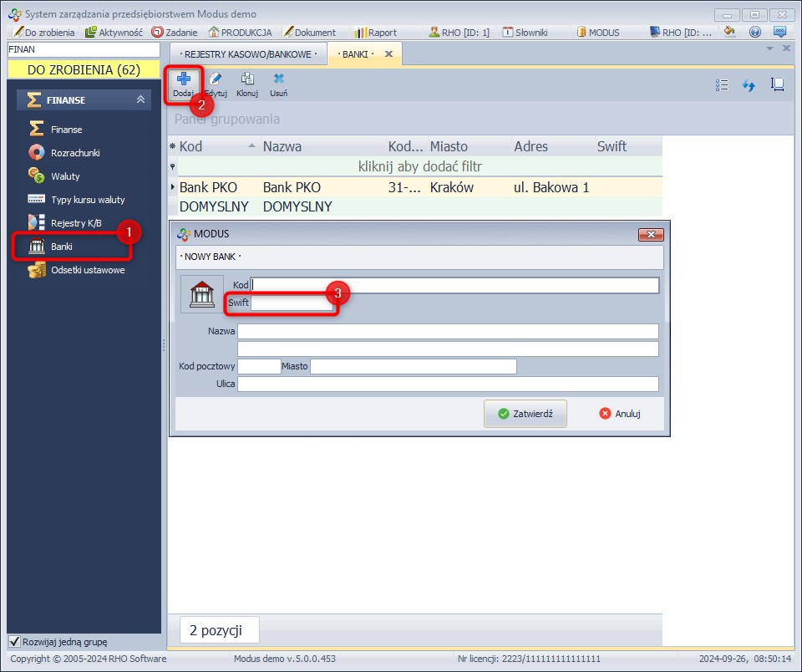The width and height of the screenshot is (802, 672).
Task: Toggle the Rozwijaj jedną grupę checkbox
Action: click(x=14, y=642)
